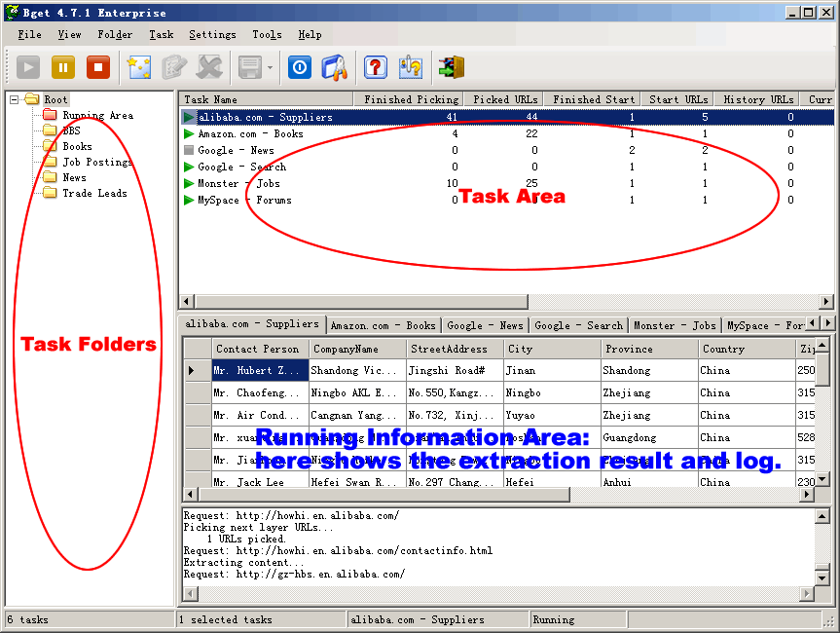Switch to the Monster - Jobs tab
The image size is (840, 633).
[675, 325]
